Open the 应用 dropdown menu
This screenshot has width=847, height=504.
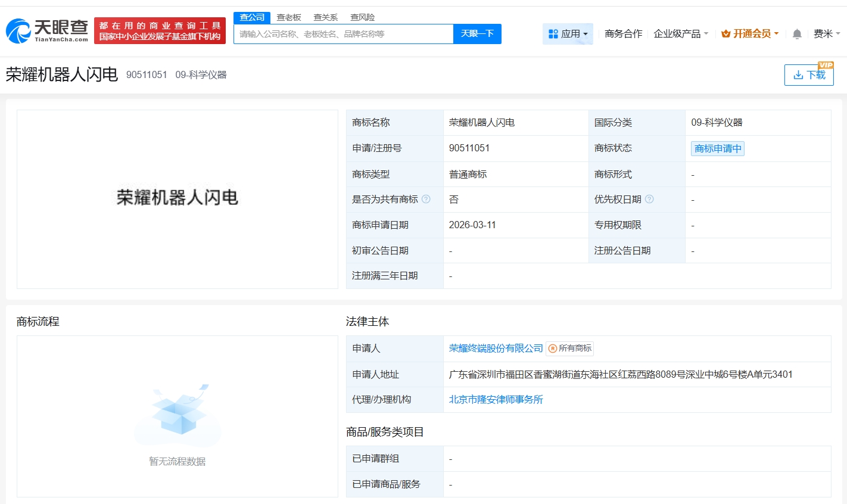coord(568,34)
